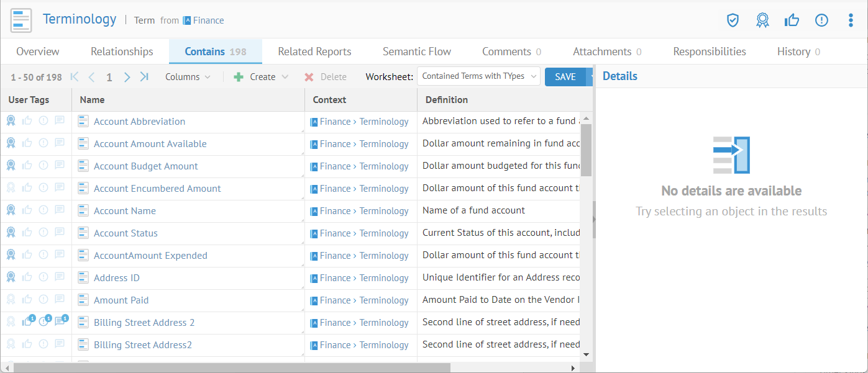This screenshot has width=868, height=373.
Task: Click the endorse ribbon icon in header
Action: pyautogui.click(x=762, y=20)
